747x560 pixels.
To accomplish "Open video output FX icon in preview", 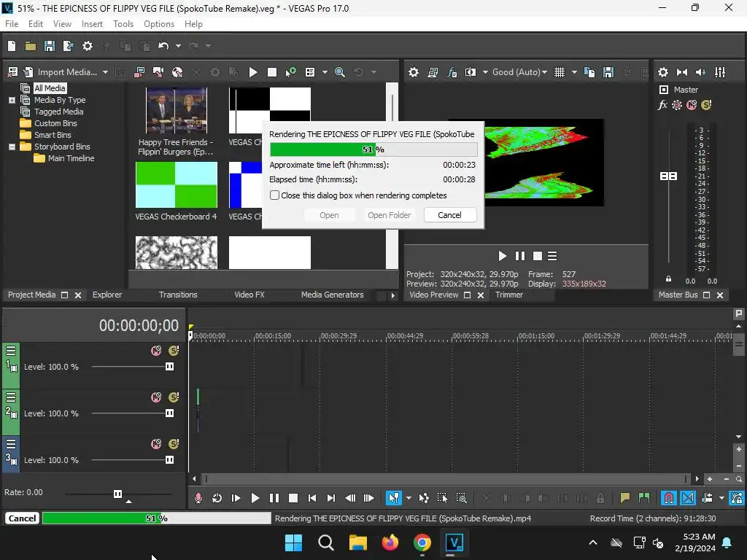I will (x=452, y=72).
